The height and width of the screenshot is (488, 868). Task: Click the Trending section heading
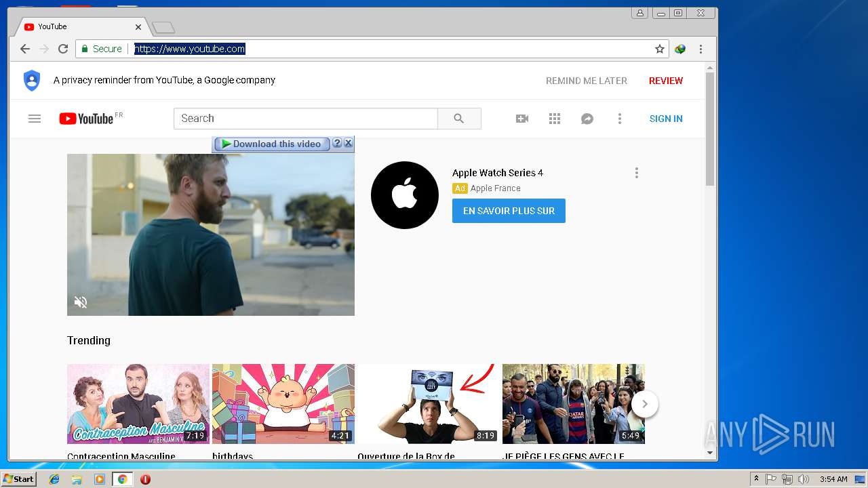[89, 340]
